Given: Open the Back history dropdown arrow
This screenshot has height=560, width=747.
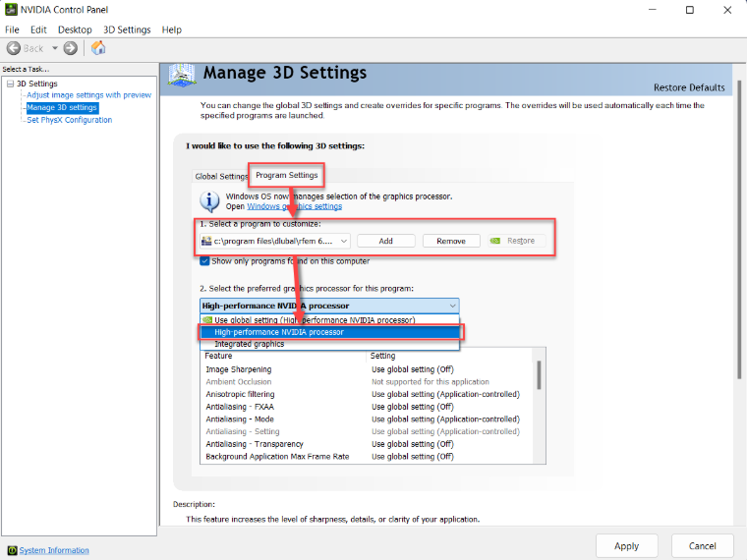Looking at the screenshot, I should coord(55,48).
